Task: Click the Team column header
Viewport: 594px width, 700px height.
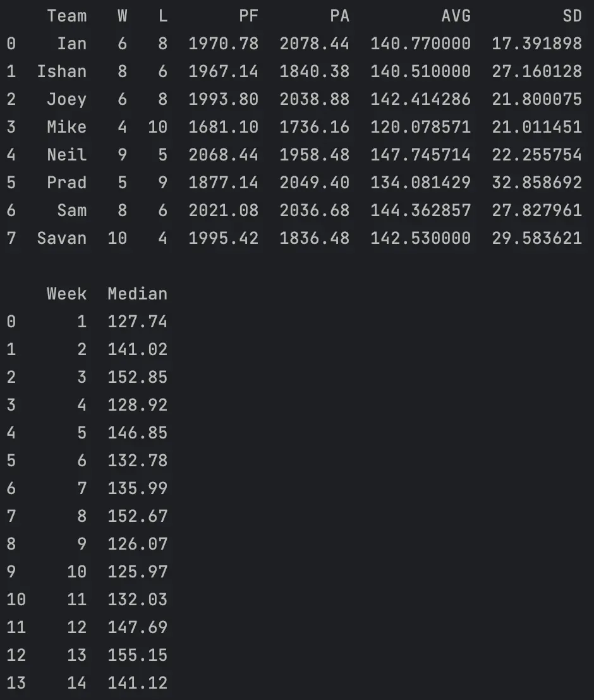Action: 67,16
